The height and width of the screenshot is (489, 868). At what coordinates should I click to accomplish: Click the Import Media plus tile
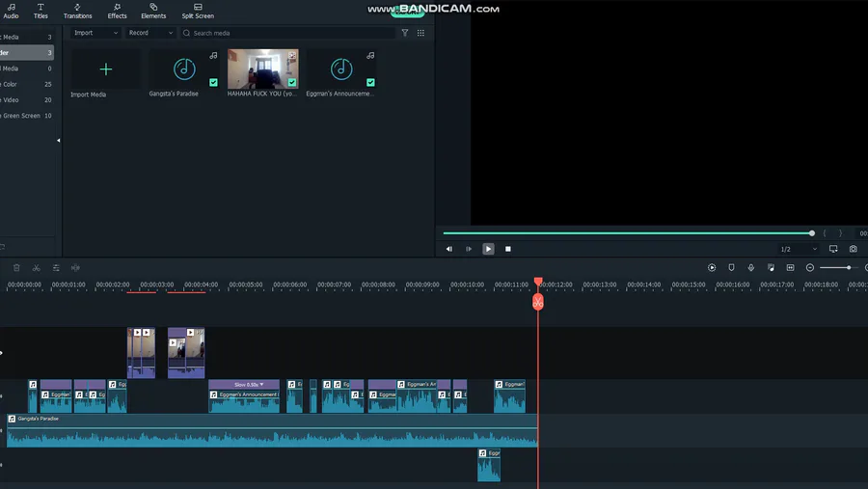click(105, 69)
